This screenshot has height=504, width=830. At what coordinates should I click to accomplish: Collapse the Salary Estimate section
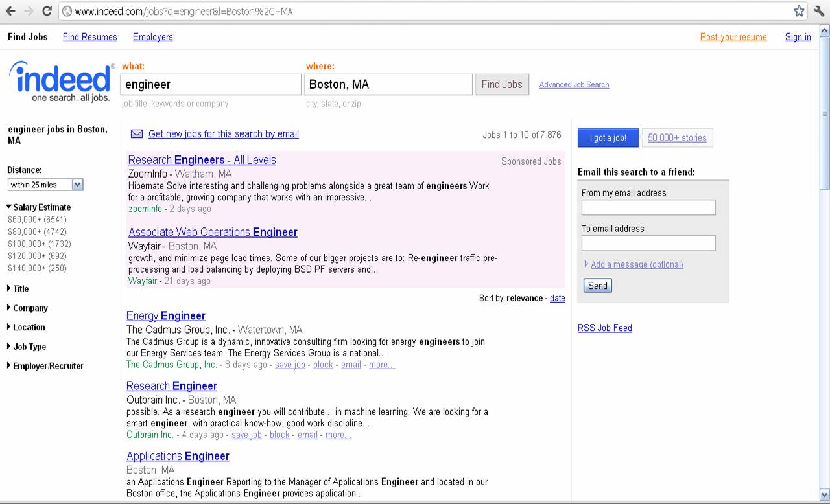pos(39,207)
